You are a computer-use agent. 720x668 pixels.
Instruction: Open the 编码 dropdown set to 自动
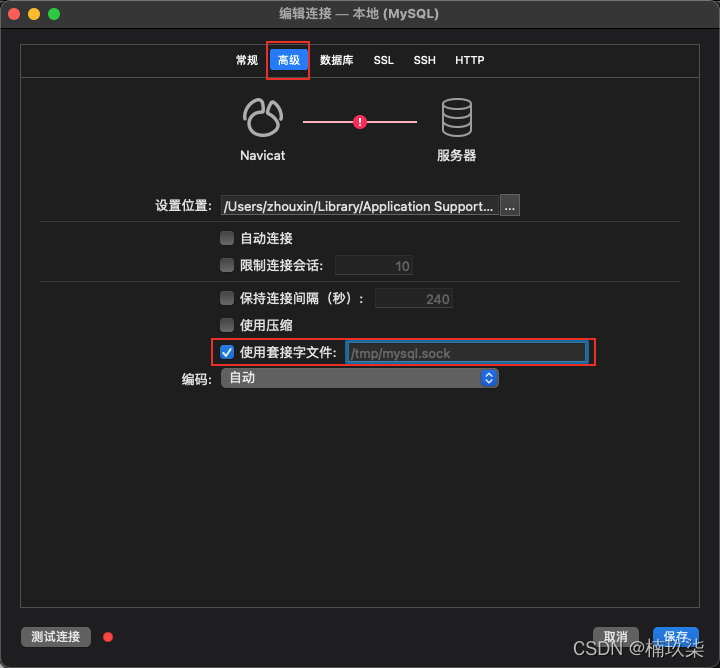pyautogui.click(x=360, y=378)
